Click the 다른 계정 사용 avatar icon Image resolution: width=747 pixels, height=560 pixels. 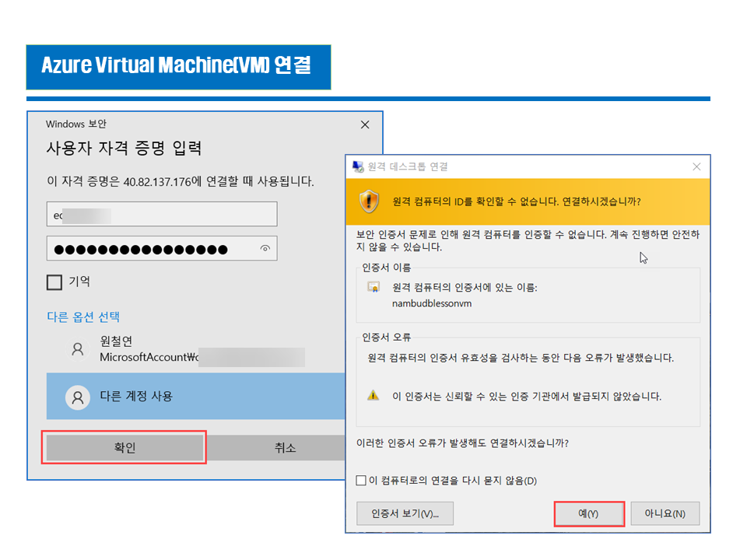pos(77,397)
